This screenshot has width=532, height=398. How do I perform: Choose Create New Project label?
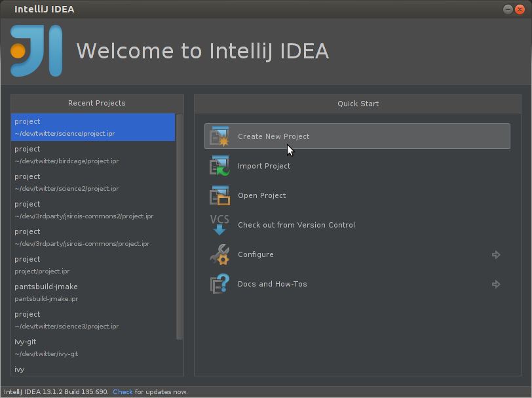tap(273, 136)
